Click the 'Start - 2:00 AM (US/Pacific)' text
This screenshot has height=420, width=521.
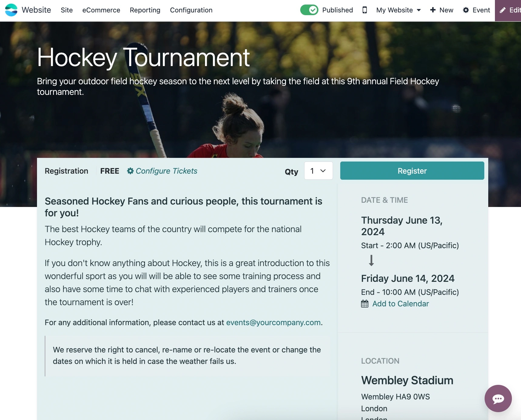[x=410, y=245]
